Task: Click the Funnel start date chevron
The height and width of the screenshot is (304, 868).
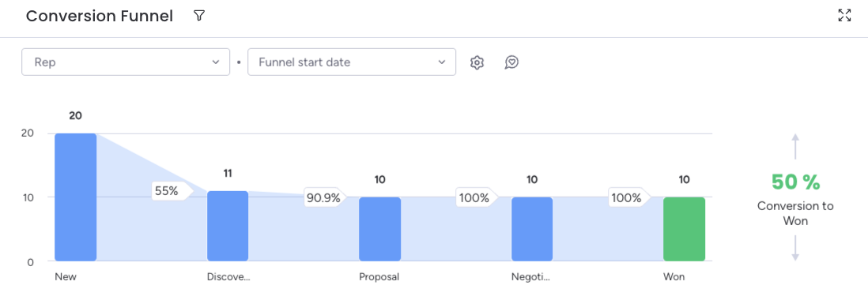Action: click(x=442, y=62)
